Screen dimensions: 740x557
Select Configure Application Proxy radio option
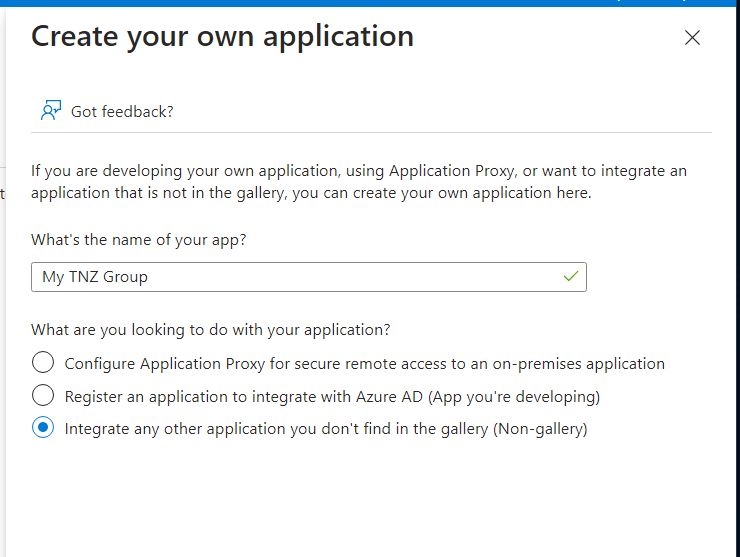[43, 363]
